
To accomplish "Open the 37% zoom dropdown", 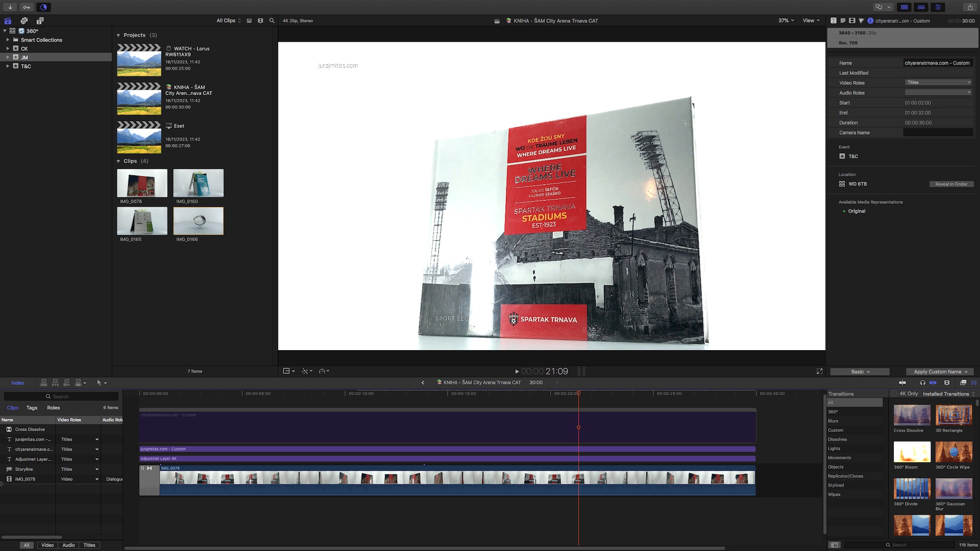I will coord(786,21).
